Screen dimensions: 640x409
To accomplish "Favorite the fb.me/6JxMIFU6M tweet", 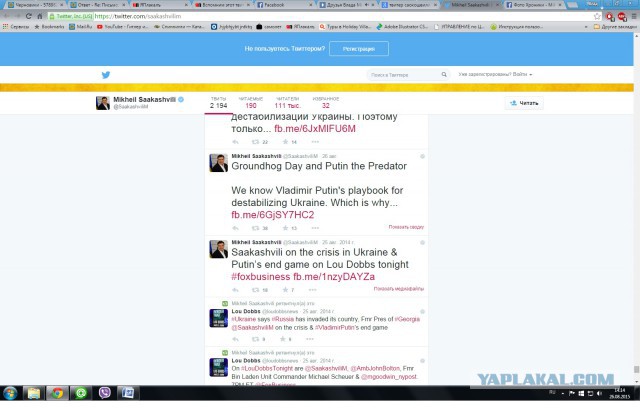I will tap(286, 142).
